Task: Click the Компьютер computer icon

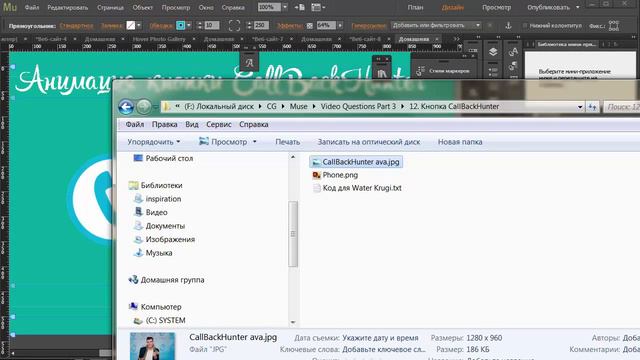Action: click(133, 307)
